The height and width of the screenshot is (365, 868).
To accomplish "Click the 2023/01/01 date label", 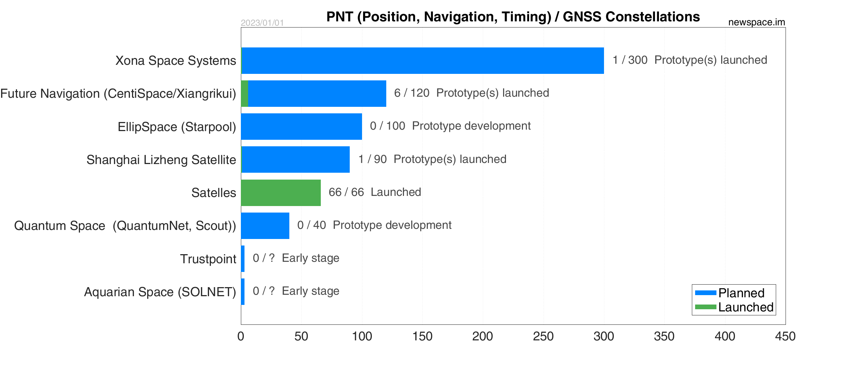I will 262,23.
